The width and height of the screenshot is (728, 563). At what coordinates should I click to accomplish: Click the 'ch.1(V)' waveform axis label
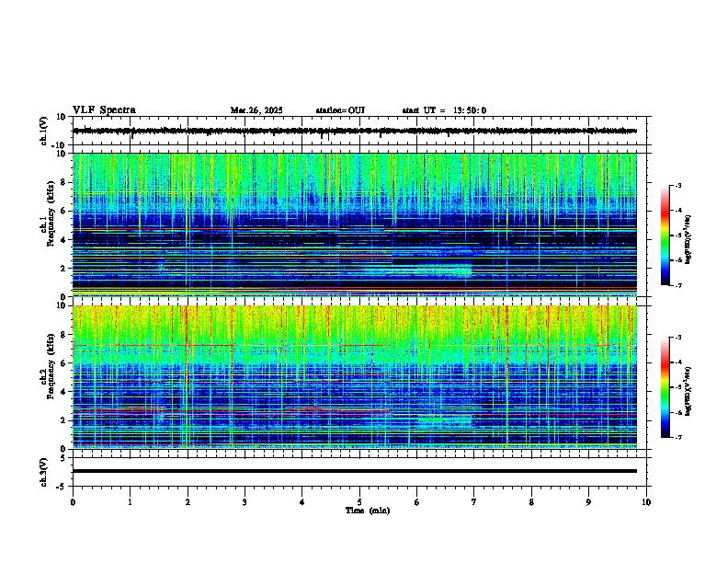pos(44,131)
